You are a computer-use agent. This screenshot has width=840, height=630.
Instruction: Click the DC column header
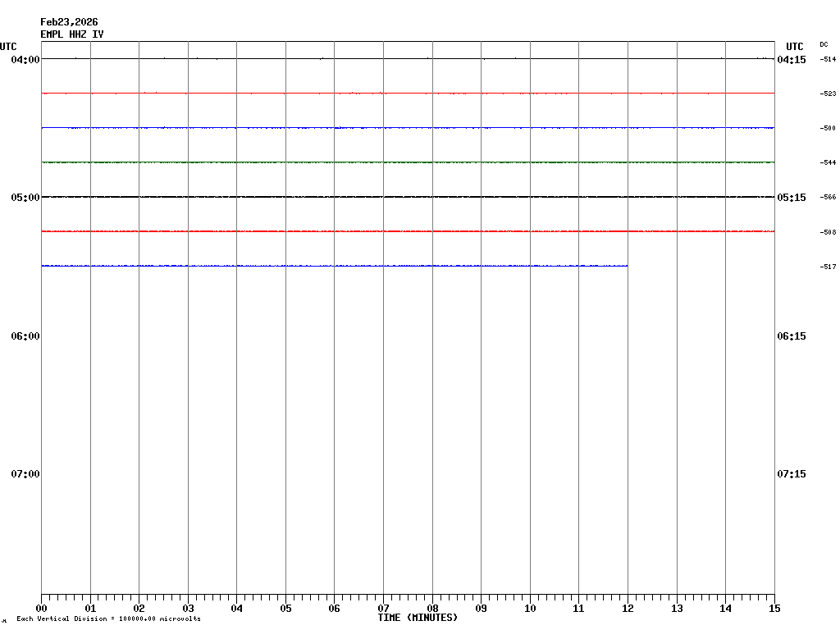pos(824,44)
